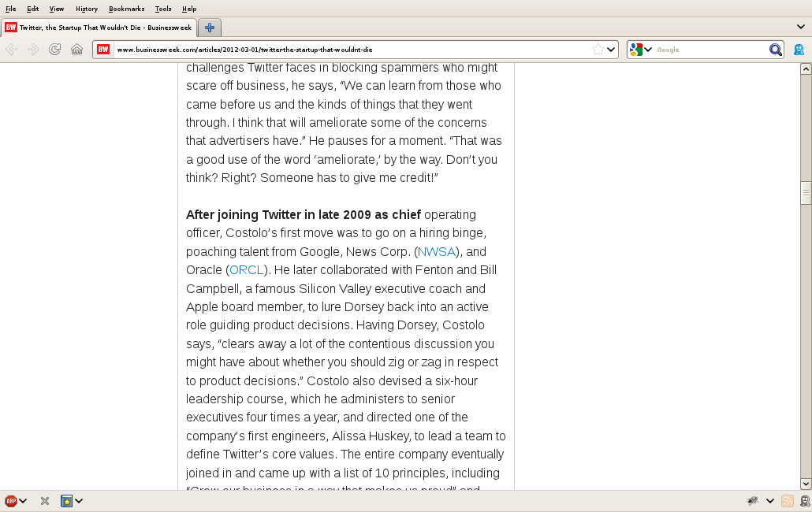Open the History menu
The width and height of the screenshot is (812, 512).
tap(87, 9)
